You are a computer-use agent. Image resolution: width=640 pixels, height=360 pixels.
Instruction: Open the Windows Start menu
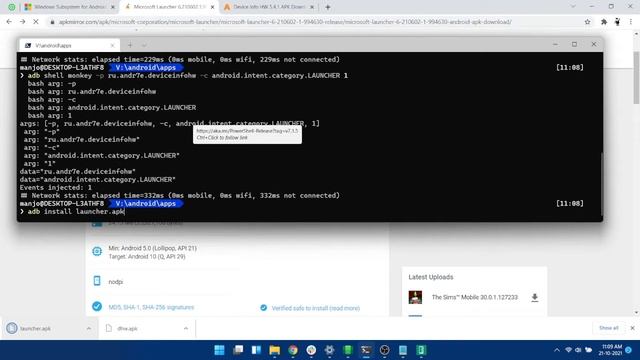pyautogui.click(x=219, y=350)
